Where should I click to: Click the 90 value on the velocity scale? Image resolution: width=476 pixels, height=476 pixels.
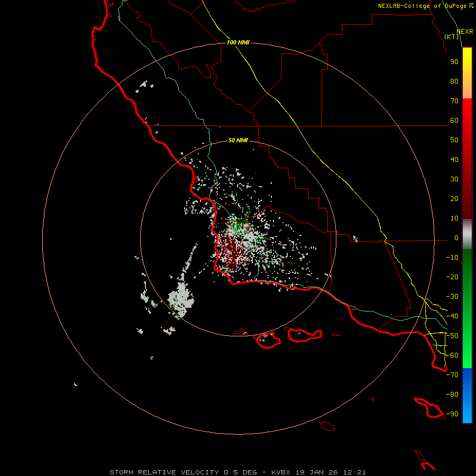click(x=454, y=62)
